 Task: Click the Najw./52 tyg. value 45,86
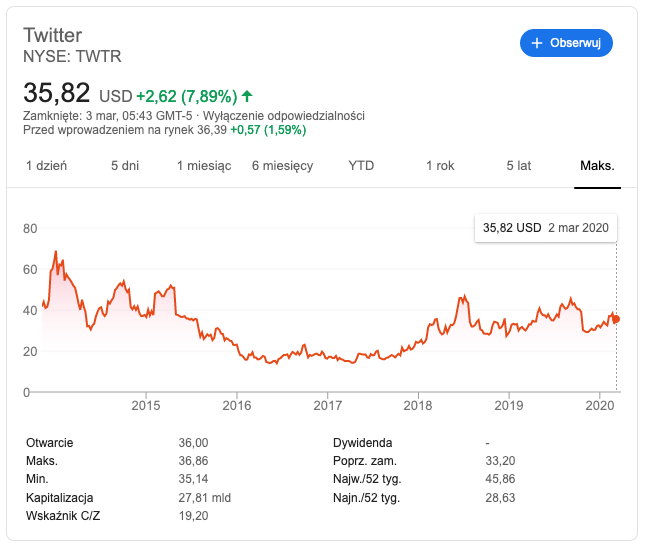pyautogui.click(x=500, y=479)
